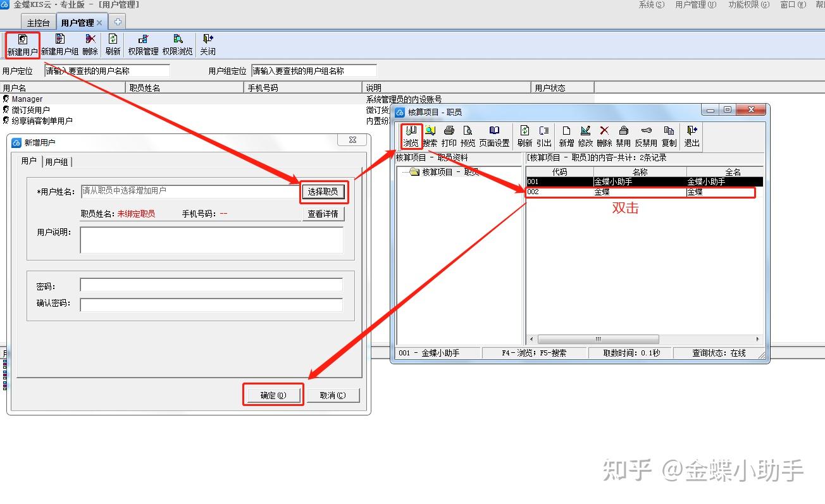Click the 关闭 toolbar icon
This screenshot has width=825, height=504.
(208, 45)
